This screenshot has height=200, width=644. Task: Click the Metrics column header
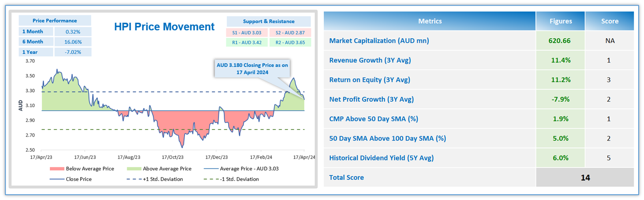point(430,21)
